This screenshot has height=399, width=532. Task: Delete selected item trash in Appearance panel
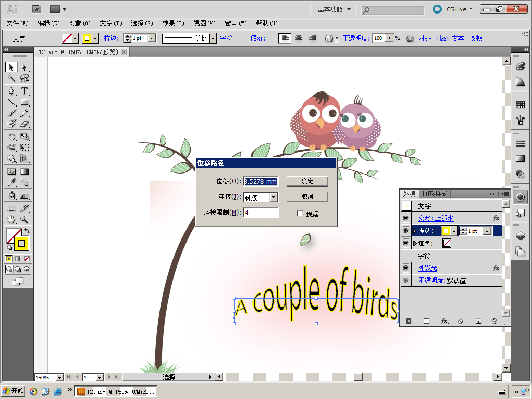494,321
